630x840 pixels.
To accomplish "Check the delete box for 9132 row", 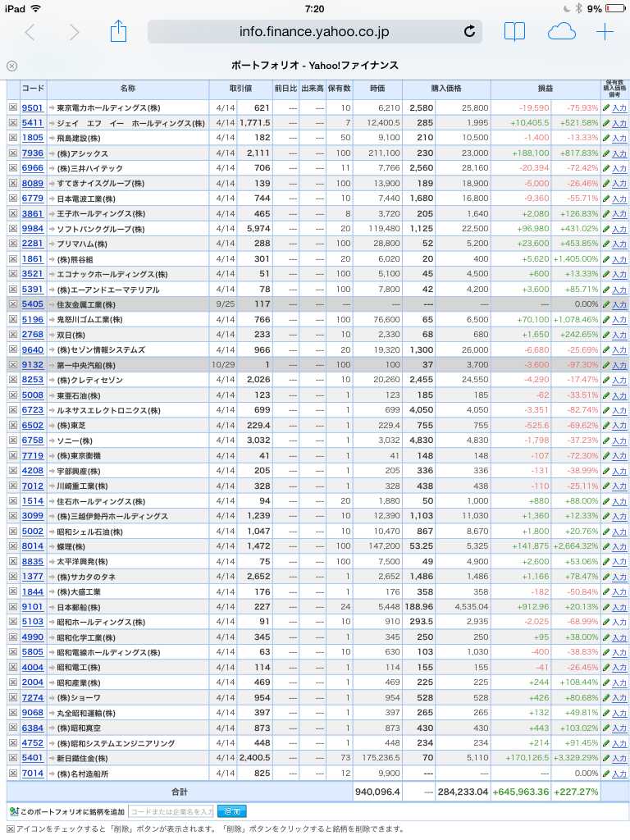I will 13,365.
